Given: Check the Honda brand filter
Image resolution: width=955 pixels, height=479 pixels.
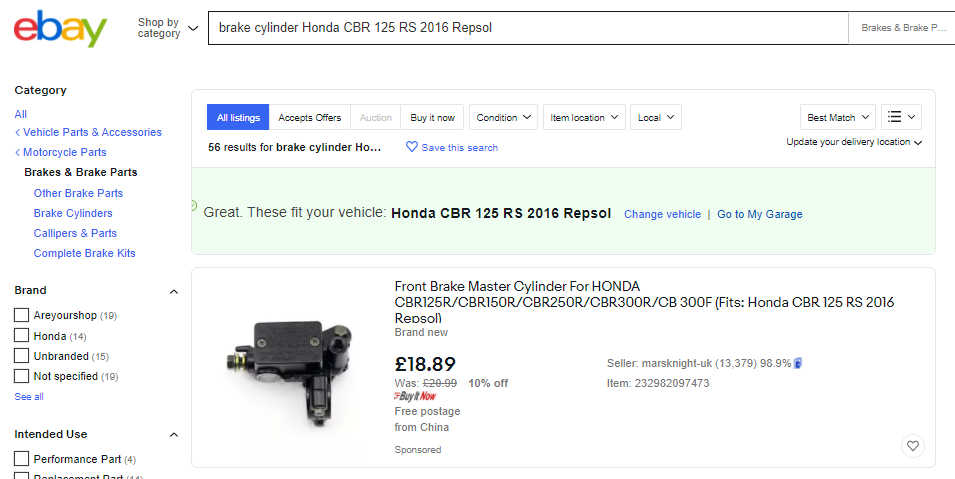Looking at the screenshot, I should [x=21, y=336].
